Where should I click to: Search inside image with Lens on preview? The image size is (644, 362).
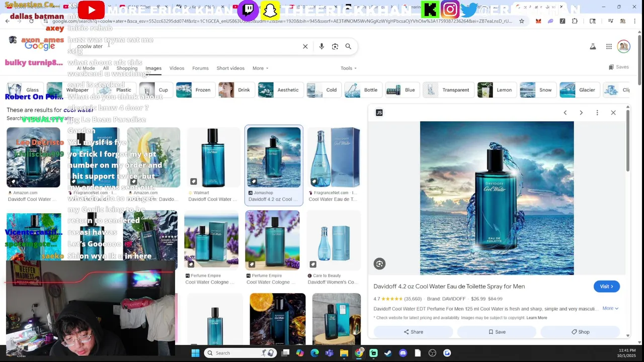point(379,263)
